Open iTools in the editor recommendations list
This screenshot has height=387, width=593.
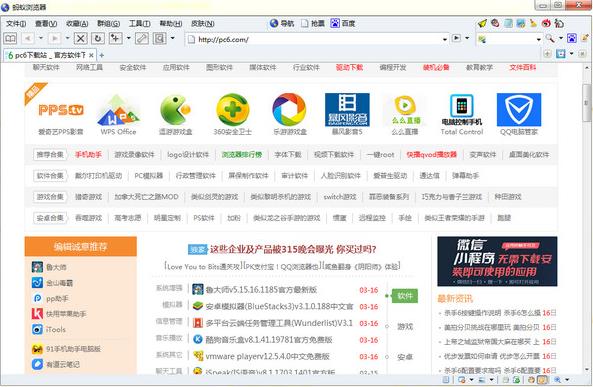(56, 329)
